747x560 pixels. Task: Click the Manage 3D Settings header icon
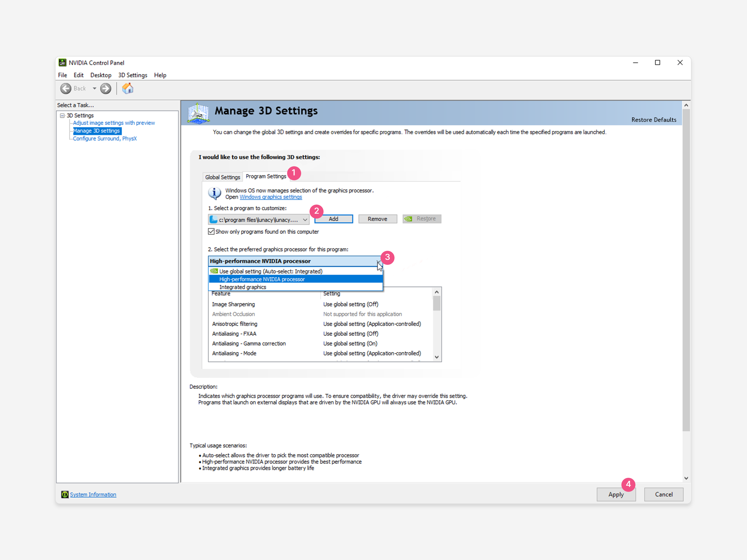pyautogui.click(x=199, y=113)
